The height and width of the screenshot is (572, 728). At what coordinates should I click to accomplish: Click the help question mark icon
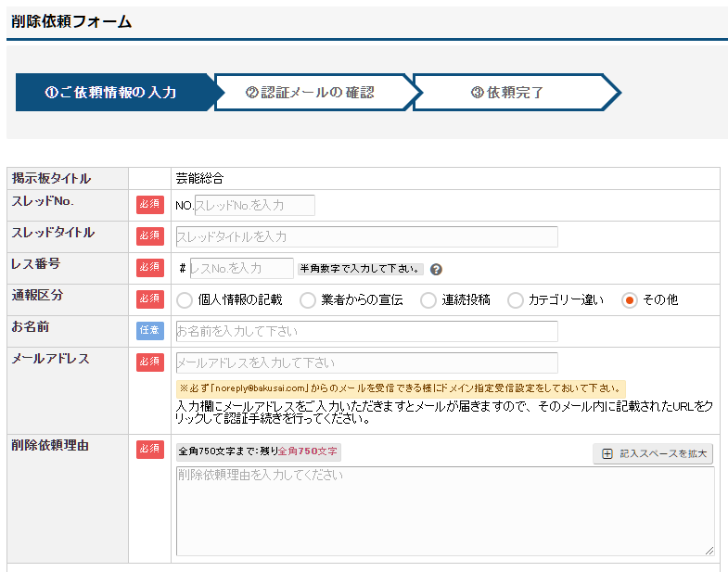tap(436, 270)
